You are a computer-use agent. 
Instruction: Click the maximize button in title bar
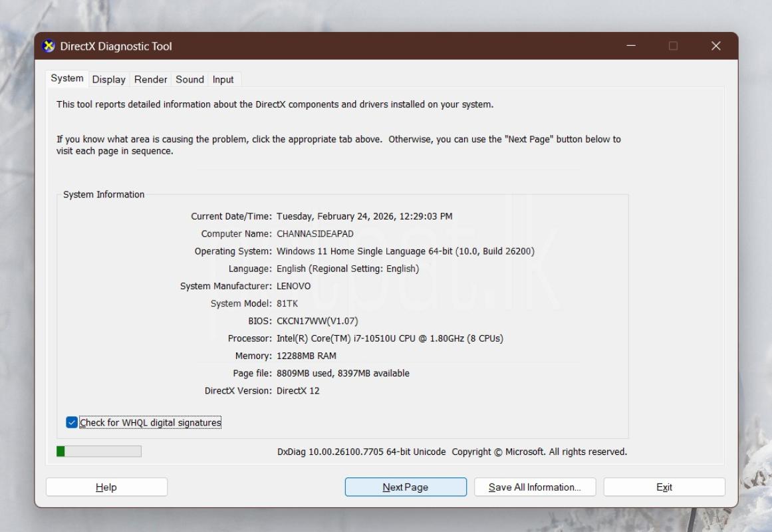click(x=673, y=46)
